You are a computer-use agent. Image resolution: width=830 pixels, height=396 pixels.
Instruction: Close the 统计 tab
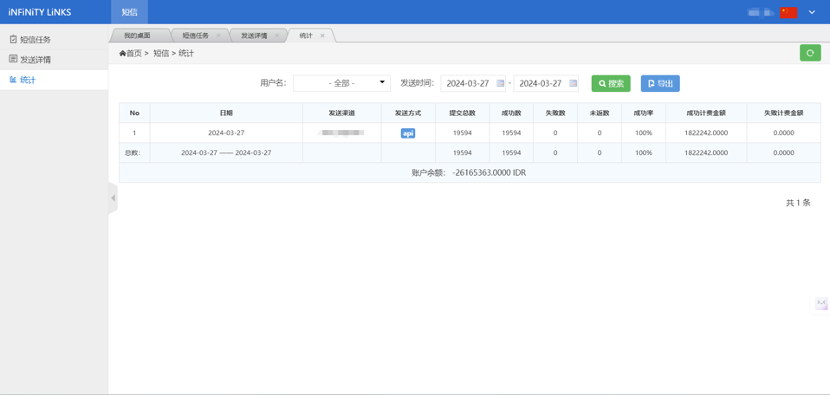(322, 36)
